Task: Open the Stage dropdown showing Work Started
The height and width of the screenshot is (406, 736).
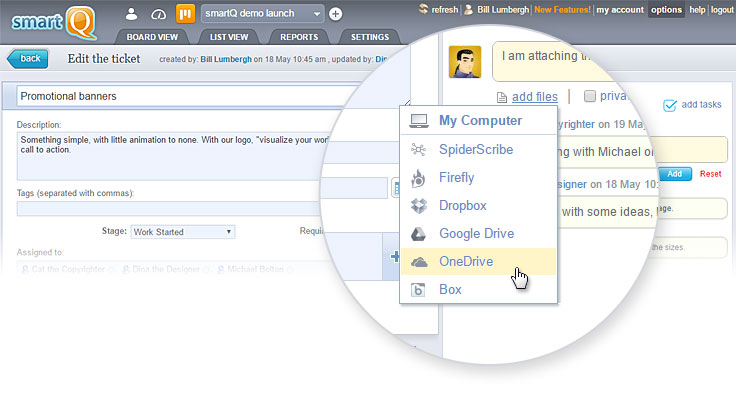Action: click(x=183, y=232)
